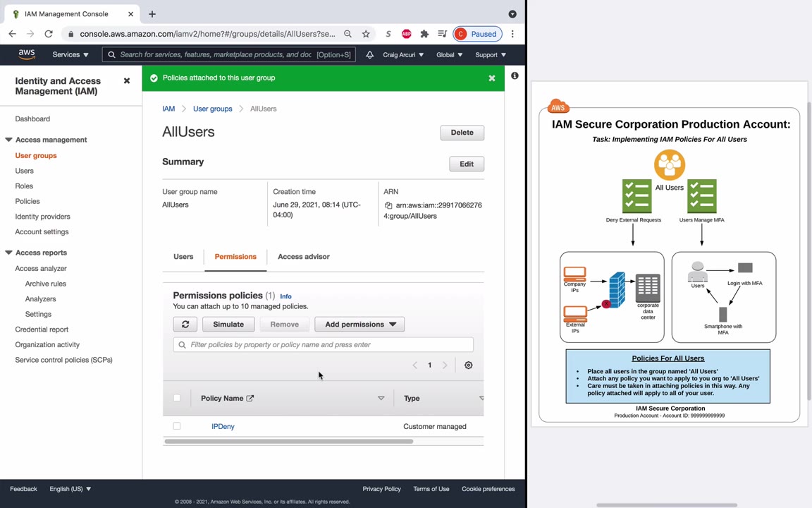812x508 pixels.
Task: Open the IPDeny policy link
Action: [223, 426]
